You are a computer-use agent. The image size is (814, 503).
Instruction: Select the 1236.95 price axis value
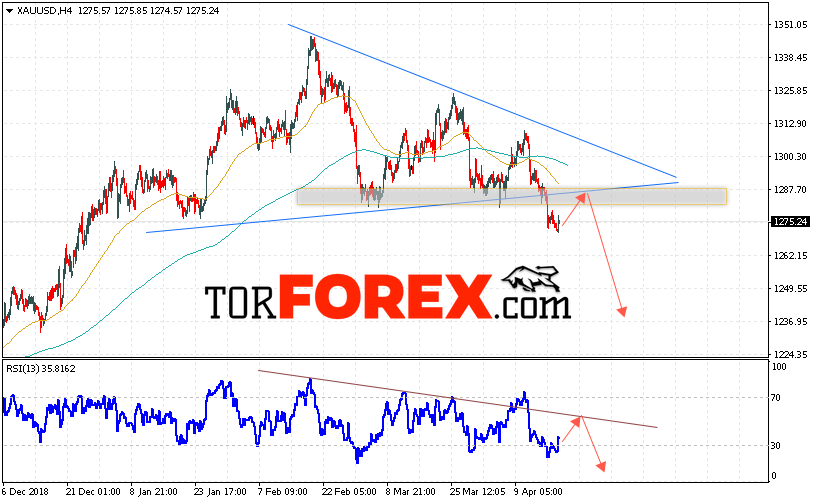coord(791,322)
